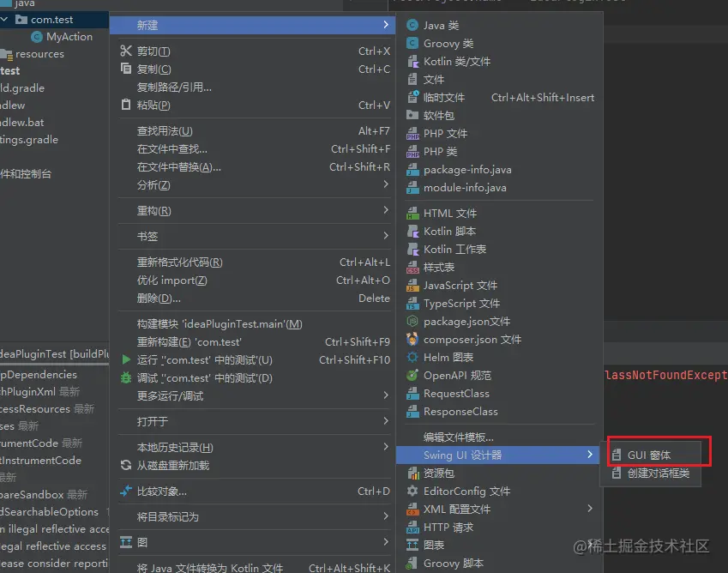Click the 临时文件 scratch file icon

pos(412,97)
